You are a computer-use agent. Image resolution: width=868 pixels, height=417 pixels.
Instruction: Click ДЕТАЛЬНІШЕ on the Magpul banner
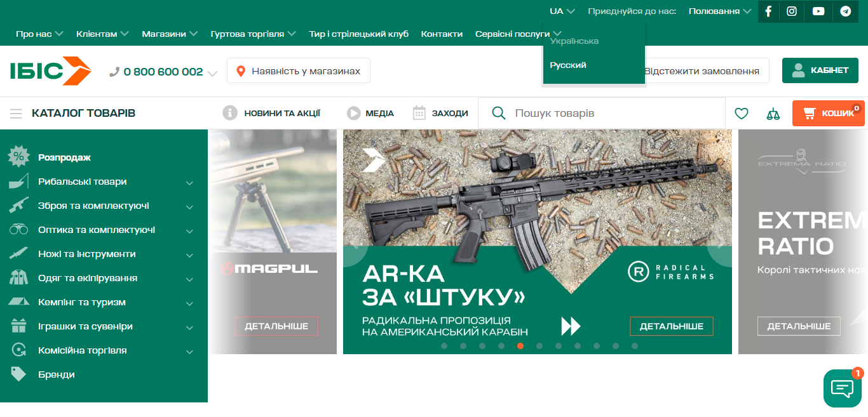tap(276, 326)
